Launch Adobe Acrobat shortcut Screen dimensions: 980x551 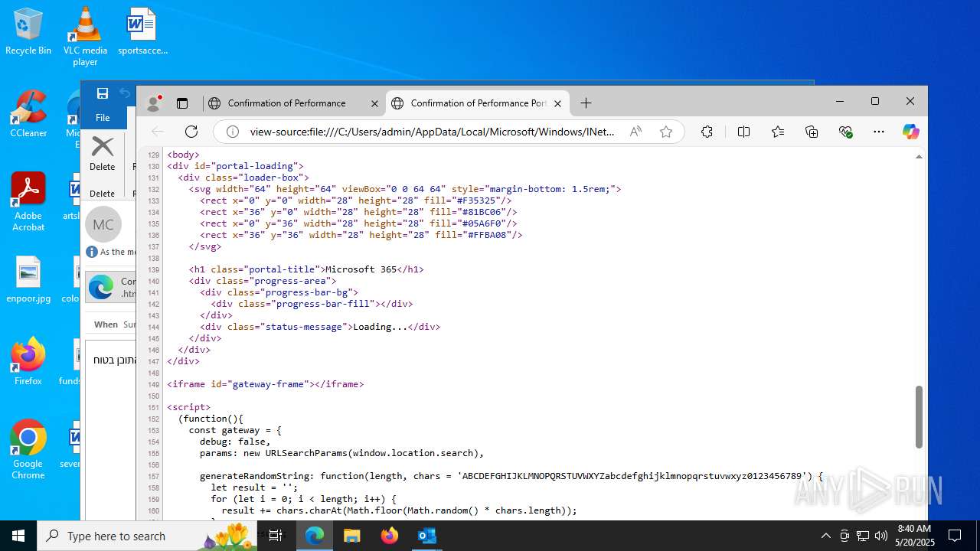pyautogui.click(x=28, y=202)
